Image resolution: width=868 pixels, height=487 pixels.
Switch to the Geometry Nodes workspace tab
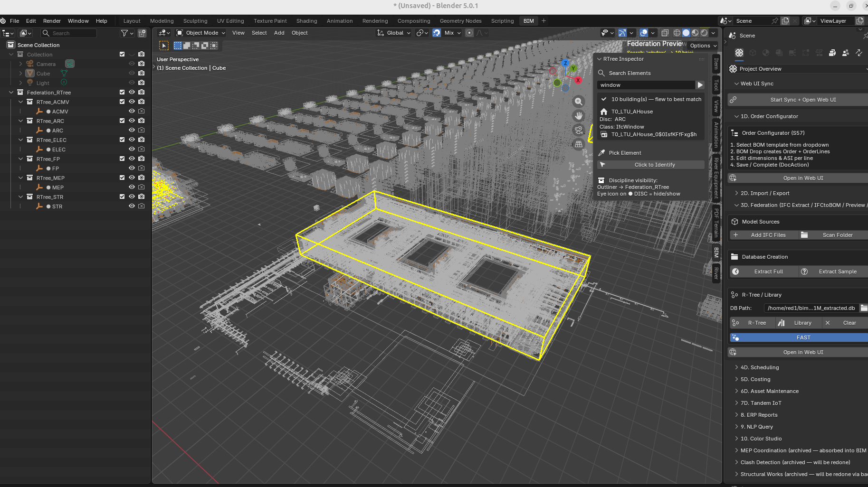pyautogui.click(x=460, y=21)
